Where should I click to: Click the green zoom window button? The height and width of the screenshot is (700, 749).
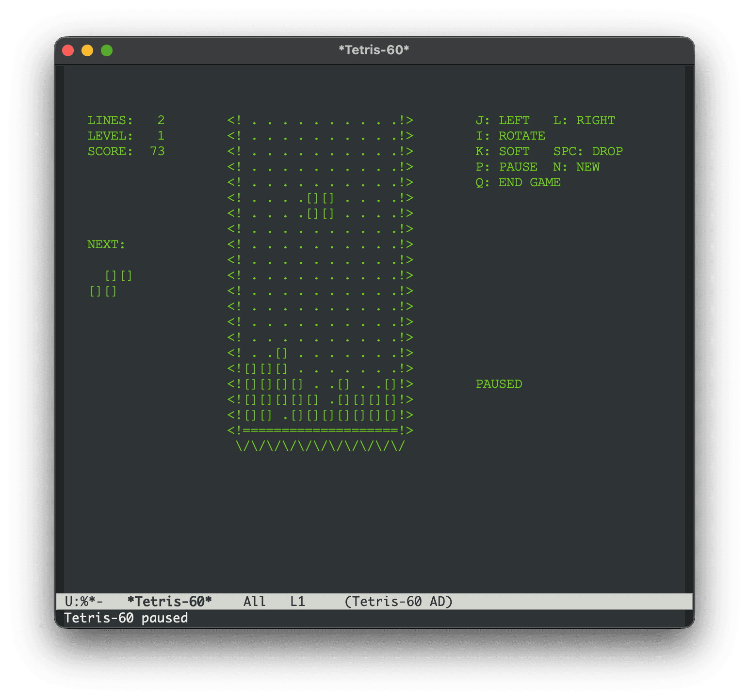tap(107, 50)
